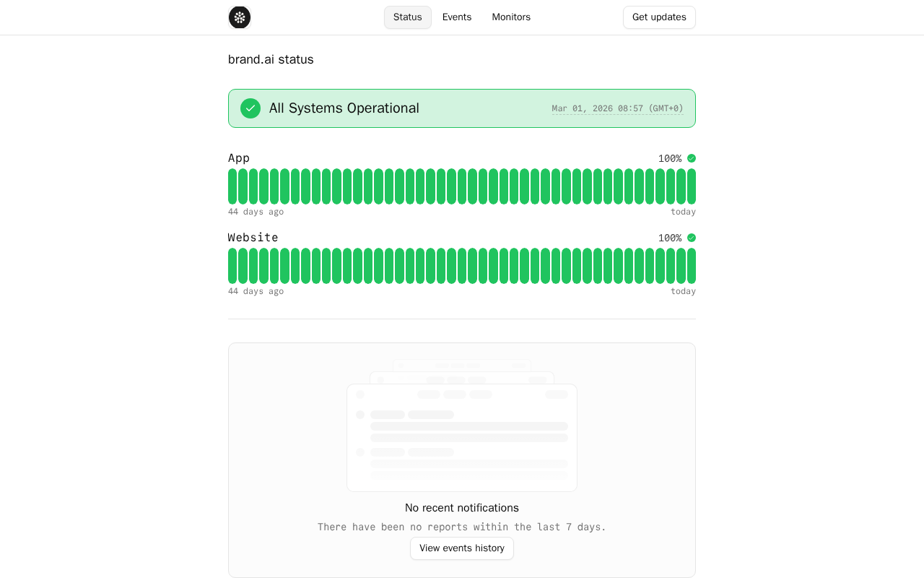Switch to the Events tab
Viewport: 924px width, 578px height.
457,17
